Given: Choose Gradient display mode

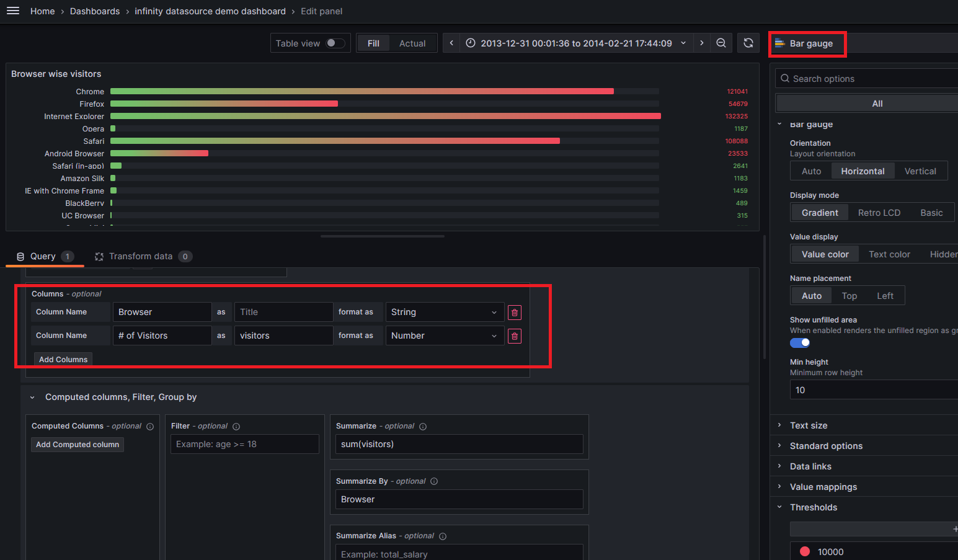Looking at the screenshot, I should [x=820, y=213].
